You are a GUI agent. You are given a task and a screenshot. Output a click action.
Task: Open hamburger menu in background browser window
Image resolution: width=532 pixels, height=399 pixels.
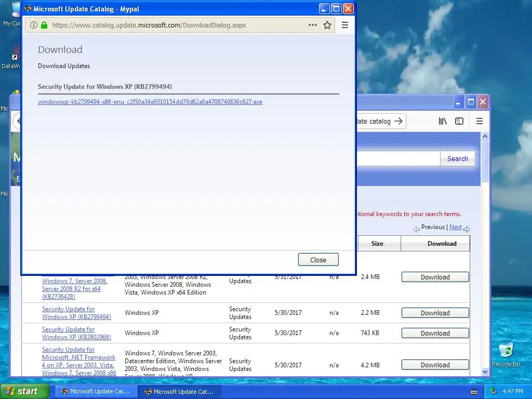click(480, 121)
